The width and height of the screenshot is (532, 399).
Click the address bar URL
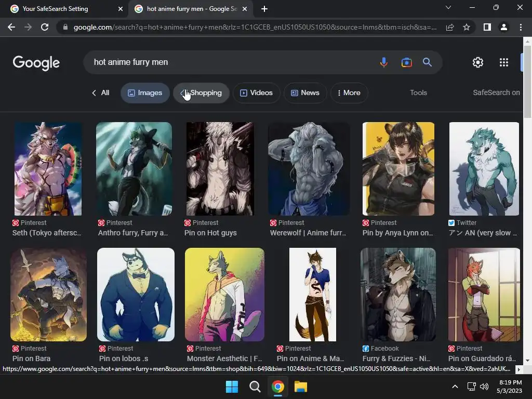pos(255,27)
